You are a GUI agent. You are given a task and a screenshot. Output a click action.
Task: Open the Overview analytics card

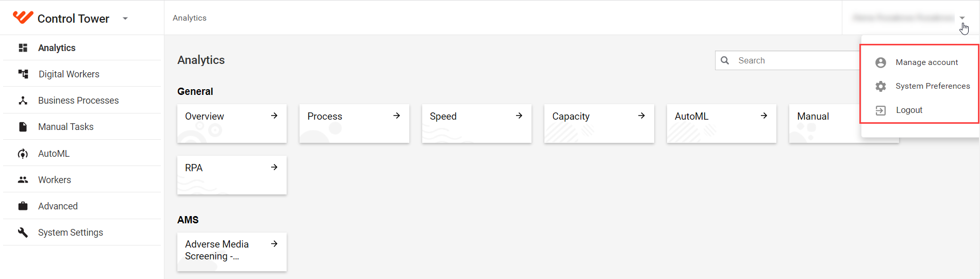(232, 123)
